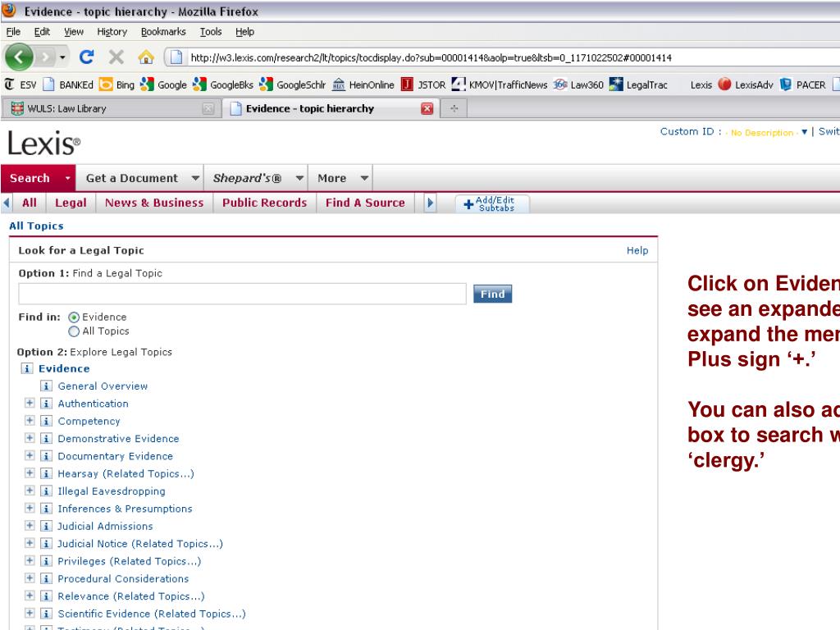This screenshot has width=840, height=630.
Task: Expand the Relevance topic
Action: tap(30, 596)
